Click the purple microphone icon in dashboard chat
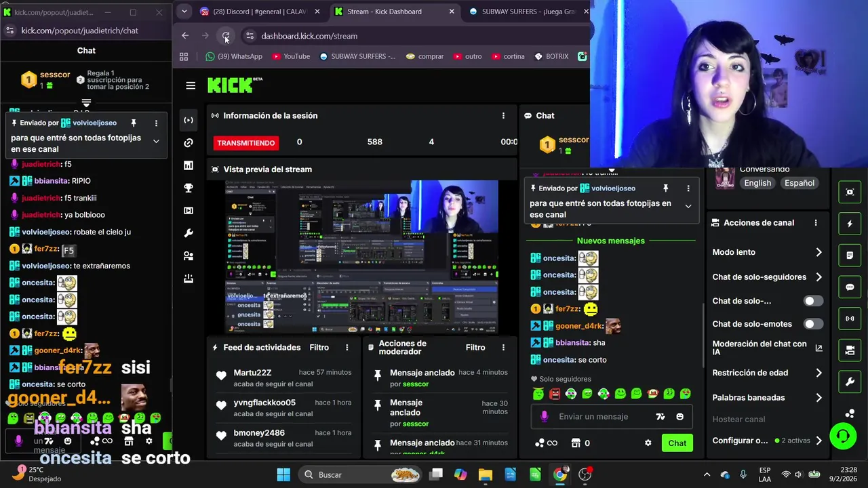This screenshot has width=868, height=488. tap(544, 417)
